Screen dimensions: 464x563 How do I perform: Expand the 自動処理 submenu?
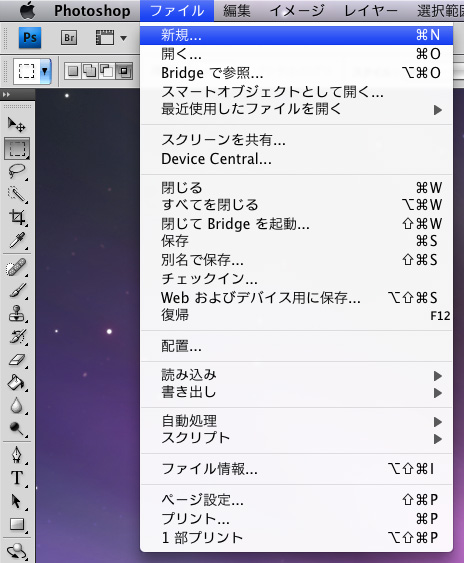296,421
